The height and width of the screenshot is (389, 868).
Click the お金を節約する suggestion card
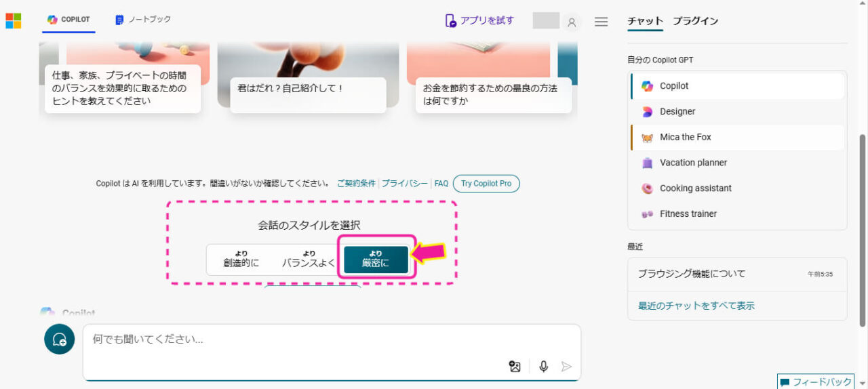click(x=493, y=95)
